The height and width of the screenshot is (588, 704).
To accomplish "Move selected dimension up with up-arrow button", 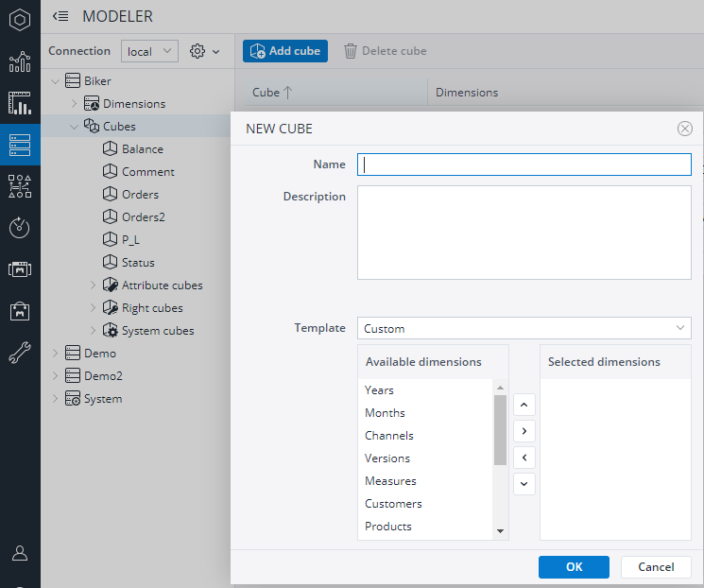I will click(x=525, y=405).
